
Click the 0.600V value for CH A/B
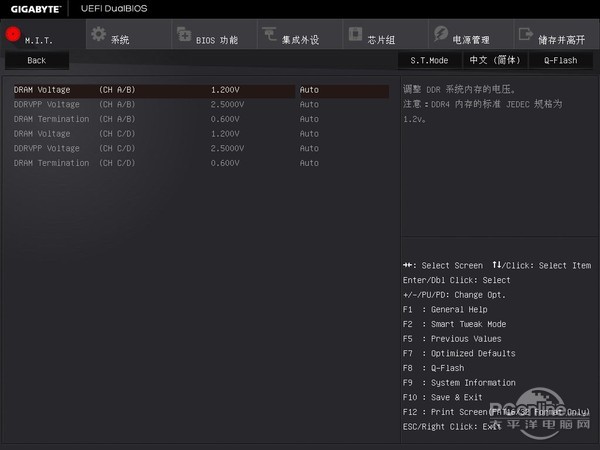(225, 119)
